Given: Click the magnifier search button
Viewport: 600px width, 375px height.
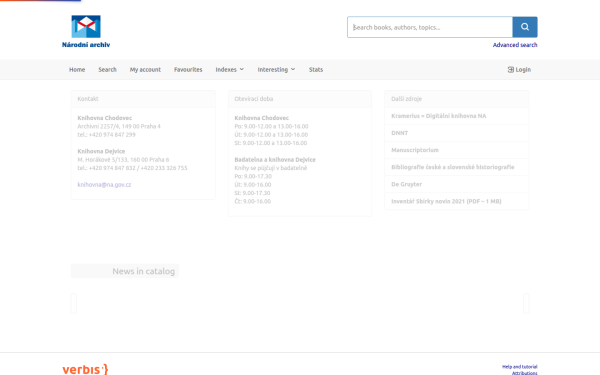Looking at the screenshot, I should (525, 27).
